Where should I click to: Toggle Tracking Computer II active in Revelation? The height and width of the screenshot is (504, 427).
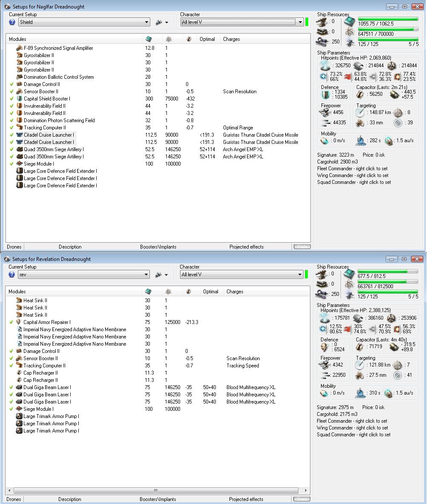click(x=11, y=365)
